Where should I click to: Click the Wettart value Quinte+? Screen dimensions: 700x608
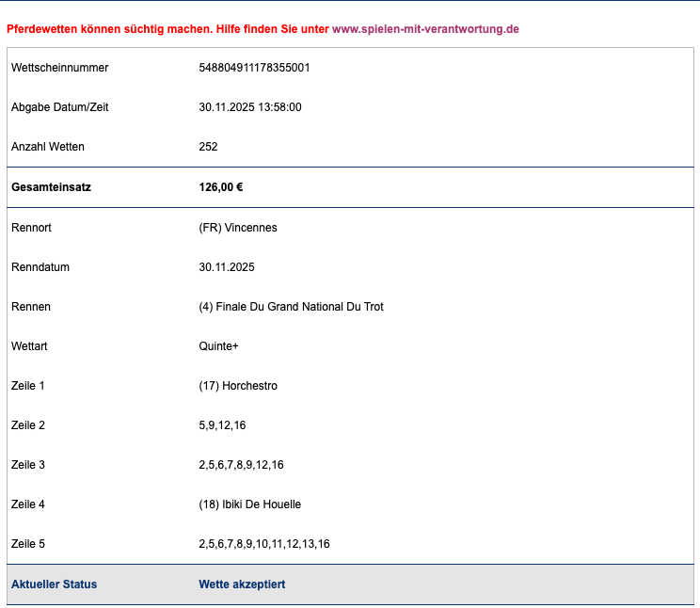(218, 346)
